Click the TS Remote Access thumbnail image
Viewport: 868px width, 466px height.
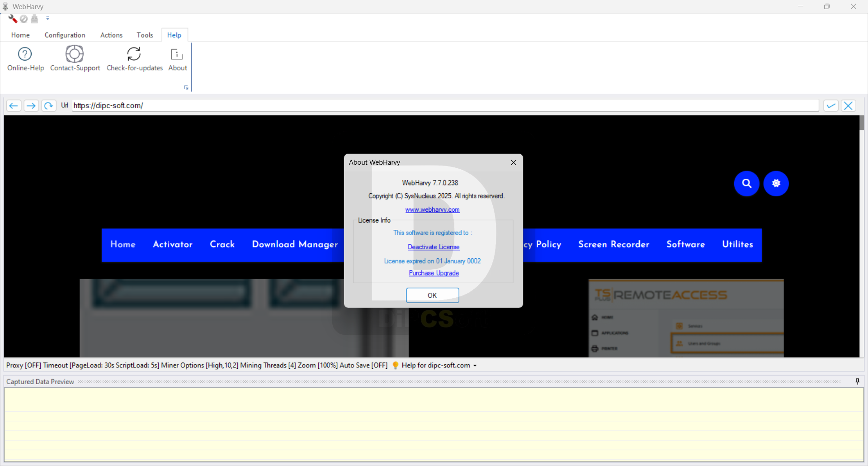[x=686, y=318]
